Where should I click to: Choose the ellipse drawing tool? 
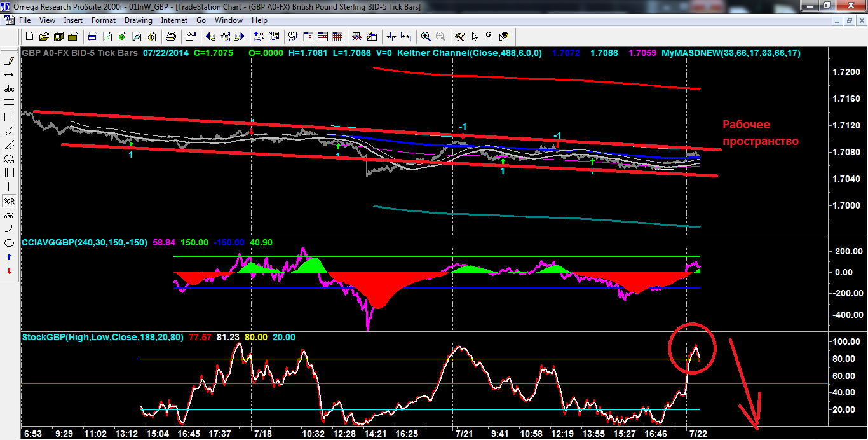[9, 243]
